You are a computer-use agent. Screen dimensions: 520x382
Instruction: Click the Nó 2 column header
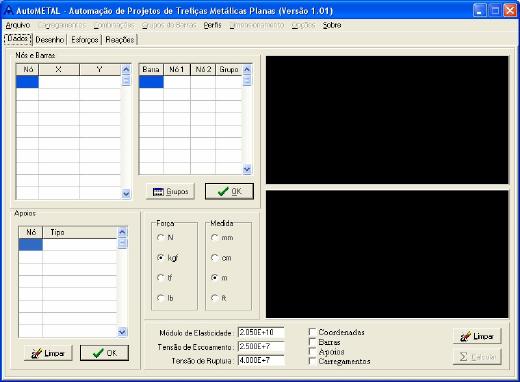[203, 69]
